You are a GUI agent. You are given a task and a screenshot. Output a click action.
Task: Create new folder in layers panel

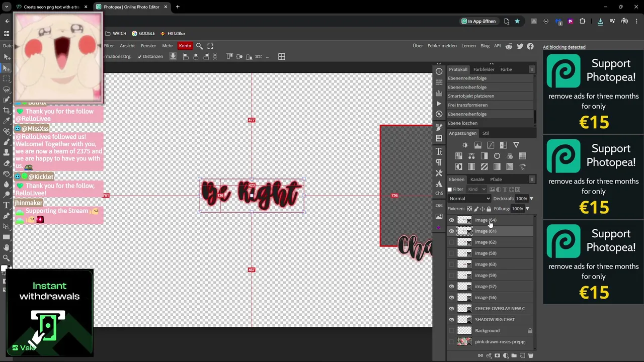coord(514,355)
